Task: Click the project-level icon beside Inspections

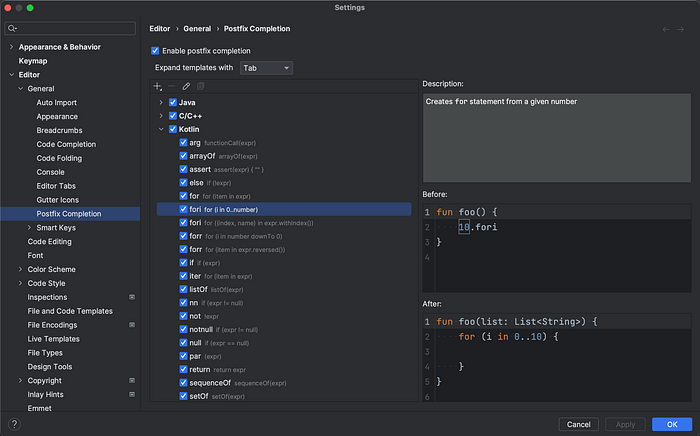Action: pos(132,297)
